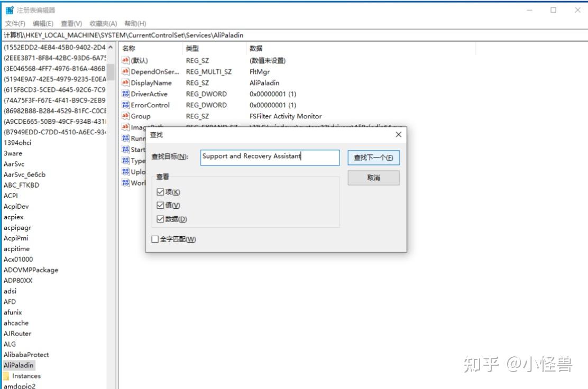Click the icon next to the Type value
Screen dimensions: 588x389
[127, 161]
